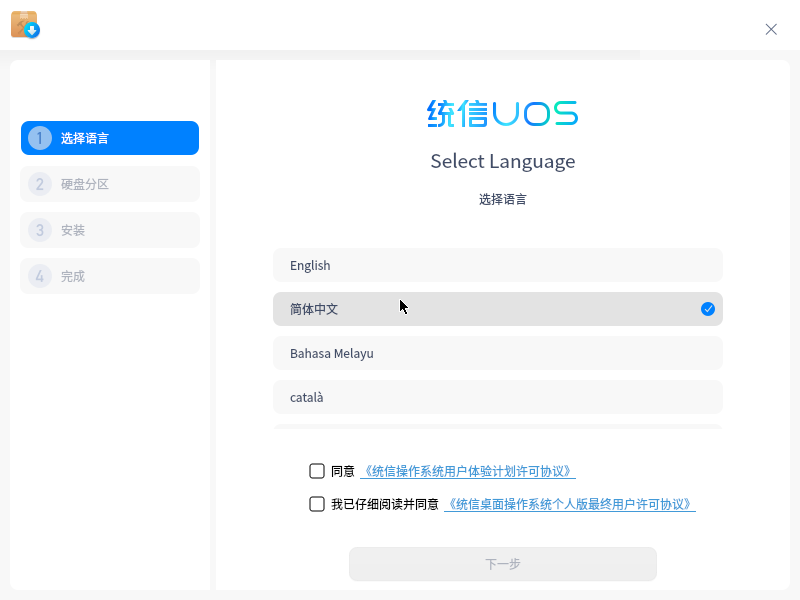This screenshot has height=600, width=800.
Task: Click the 选择语言 subtitle below the heading
Action: point(503,199)
